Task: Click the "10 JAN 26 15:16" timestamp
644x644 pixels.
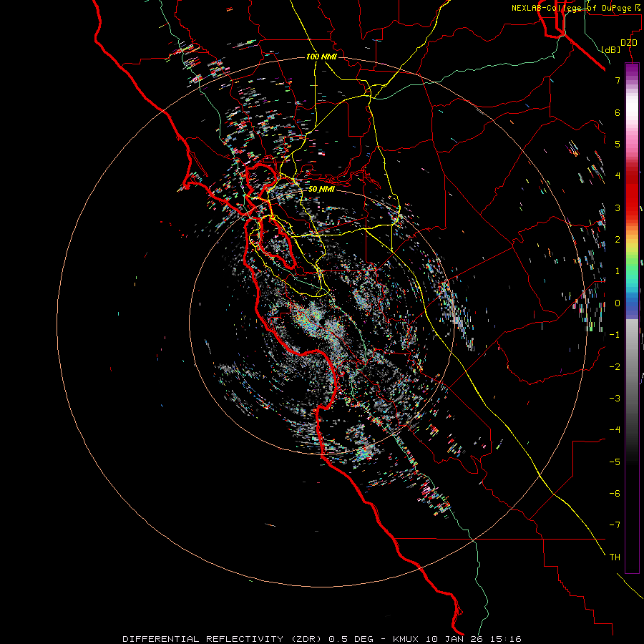Action: pyautogui.click(x=473, y=639)
